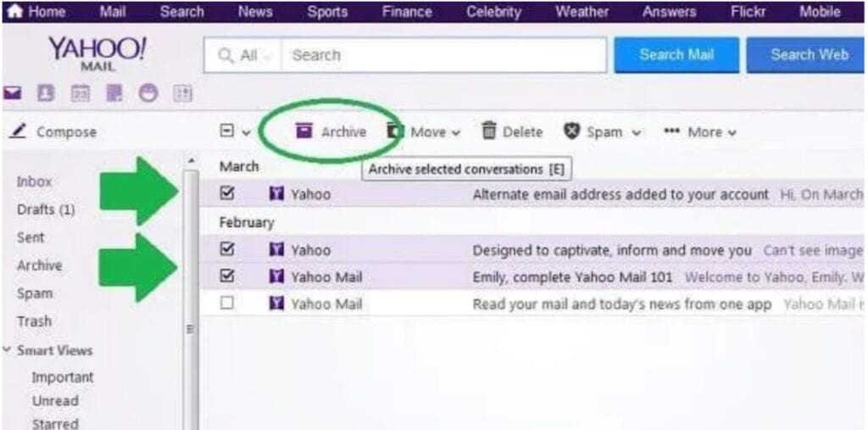
Task: Open the Unread smart view
Action: point(55,400)
